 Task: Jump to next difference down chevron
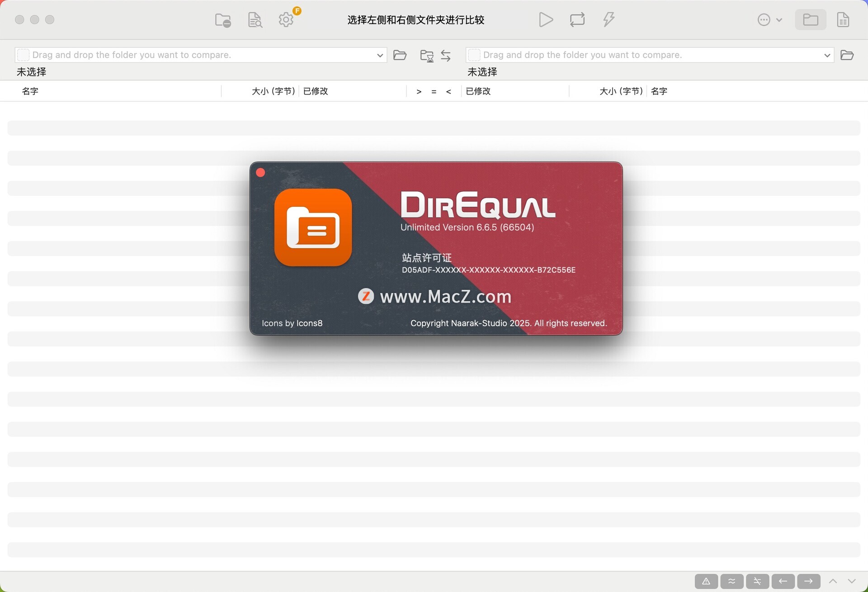pyautogui.click(x=852, y=581)
